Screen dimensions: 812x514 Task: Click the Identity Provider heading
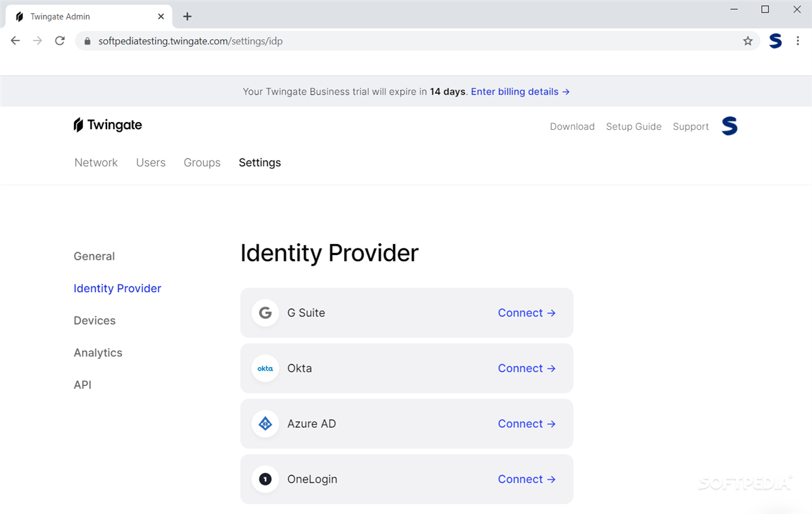click(x=330, y=253)
